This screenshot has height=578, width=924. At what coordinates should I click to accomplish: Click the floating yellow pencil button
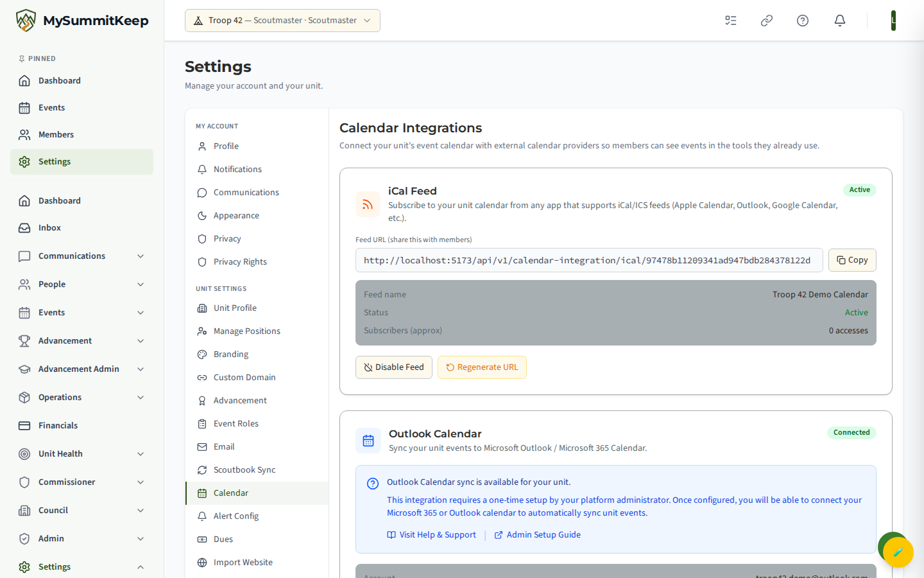click(898, 552)
